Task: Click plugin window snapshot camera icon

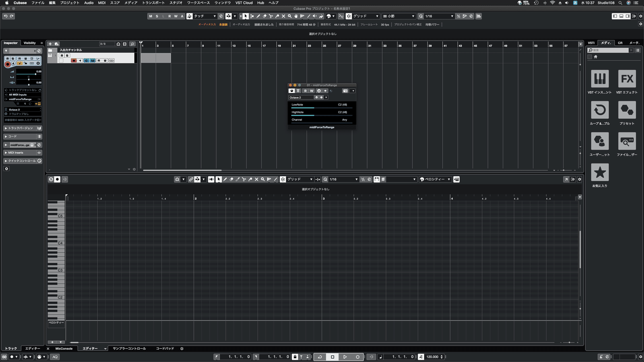Action: 345,91
